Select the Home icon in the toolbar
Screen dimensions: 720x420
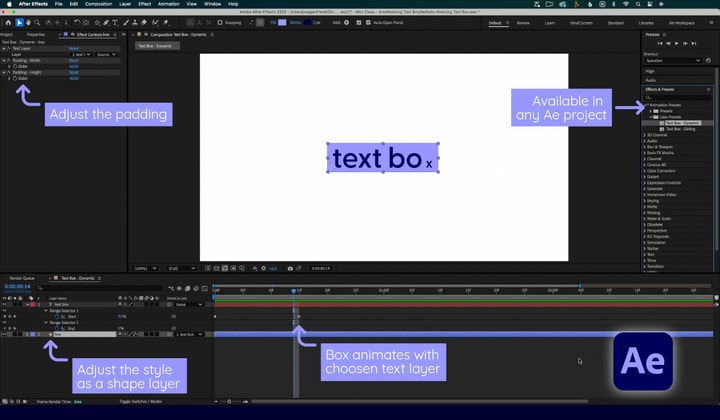pos(8,22)
